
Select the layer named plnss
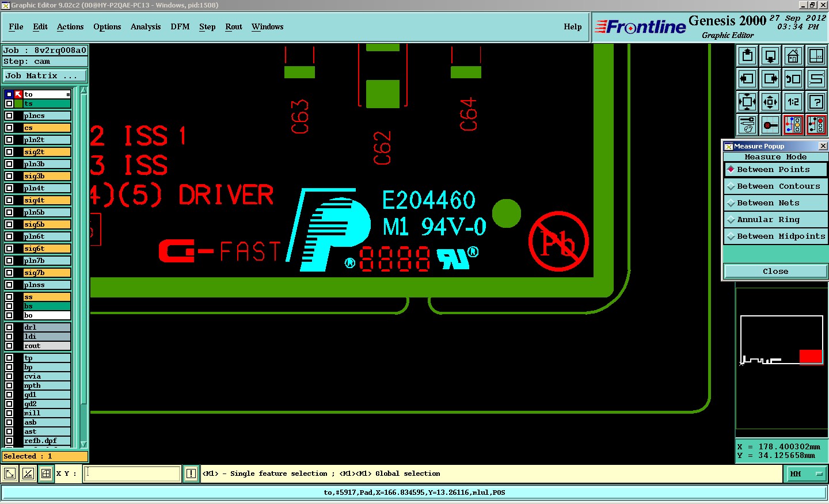click(x=47, y=285)
